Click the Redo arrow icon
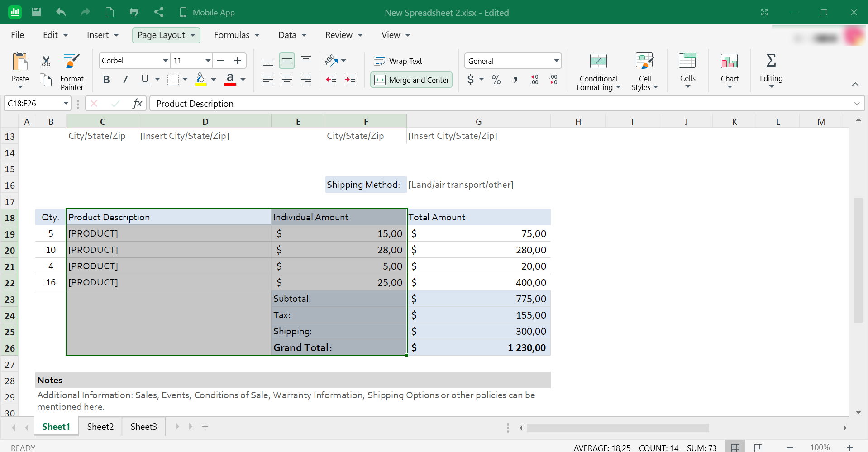The width and height of the screenshot is (868, 452). (x=85, y=12)
